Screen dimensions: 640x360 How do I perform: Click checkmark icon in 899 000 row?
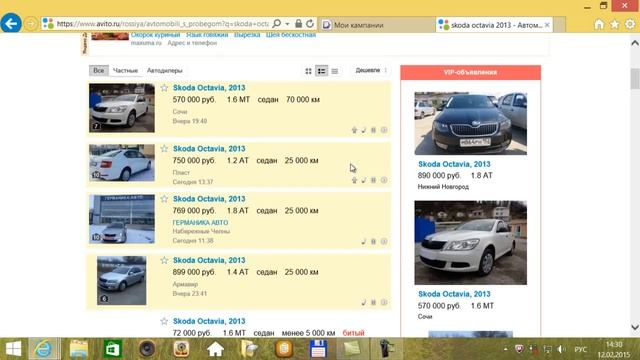(x=364, y=303)
